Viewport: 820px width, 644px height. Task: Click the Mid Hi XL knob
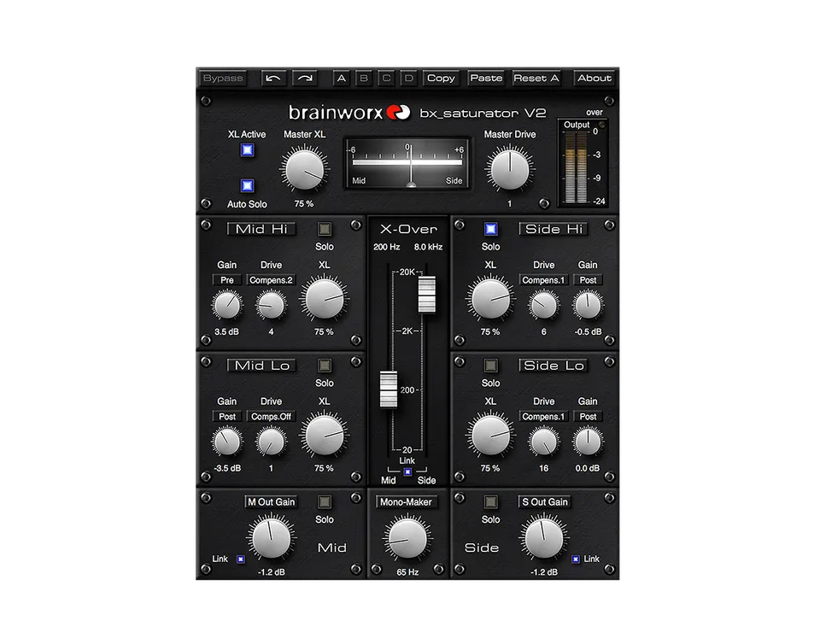point(325,298)
